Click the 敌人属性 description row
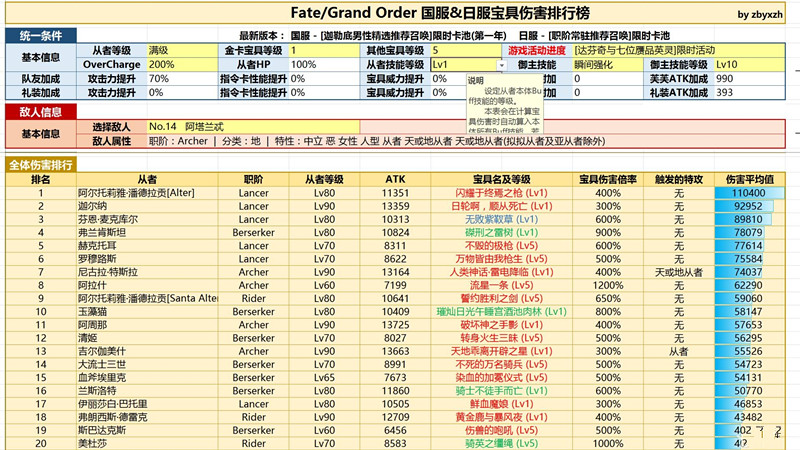The image size is (800, 450). click(x=466, y=141)
